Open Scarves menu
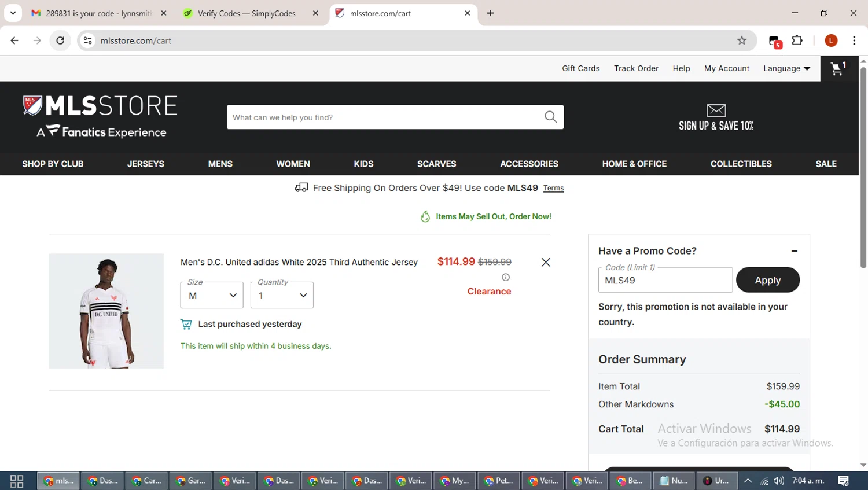Image resolution: width=868 pixels, height=490 pixels. click(x=437, y=164)
